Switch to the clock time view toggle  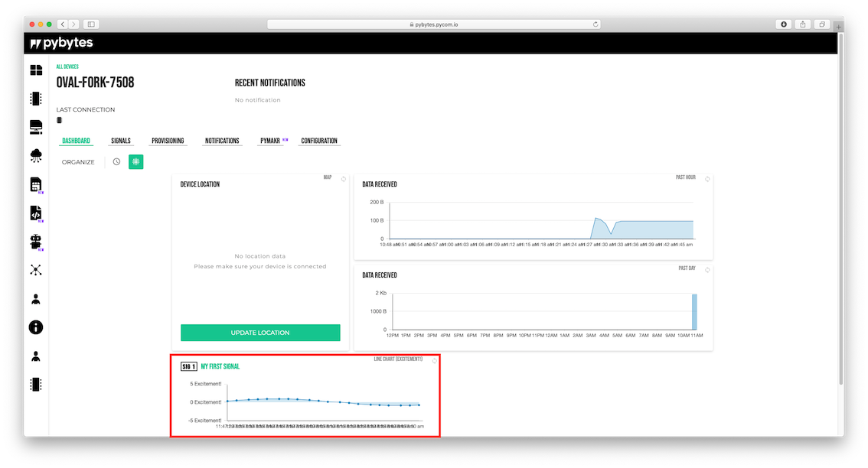pyautogui.click(x=116, y=161)
